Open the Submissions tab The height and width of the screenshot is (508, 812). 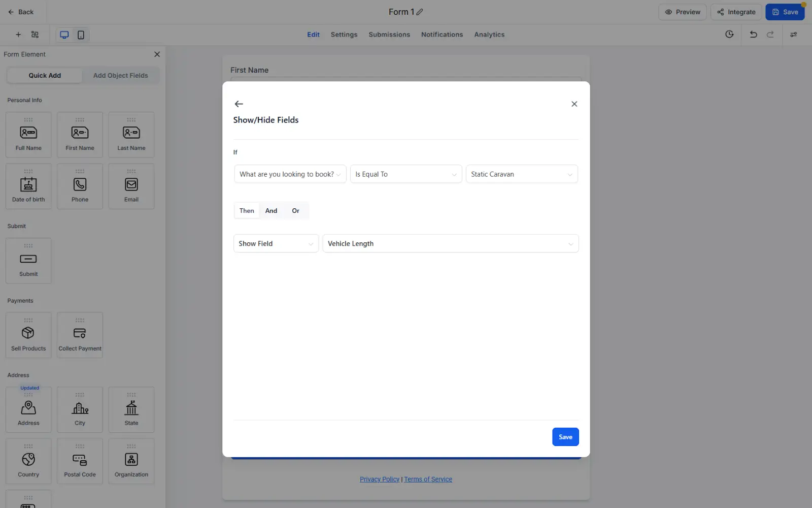coord(389,35)
